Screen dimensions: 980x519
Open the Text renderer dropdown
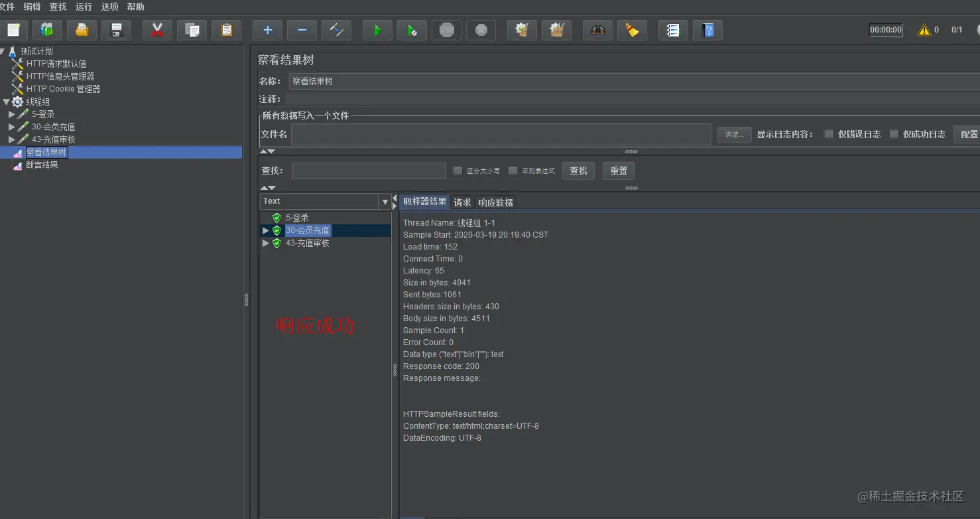click(385, 201)
